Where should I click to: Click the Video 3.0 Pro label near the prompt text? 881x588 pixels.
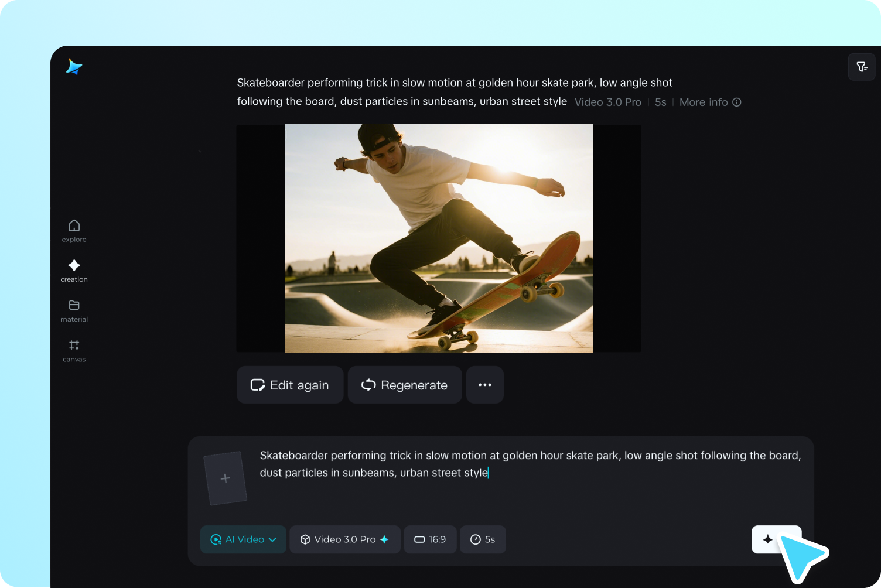click(607, 102)
